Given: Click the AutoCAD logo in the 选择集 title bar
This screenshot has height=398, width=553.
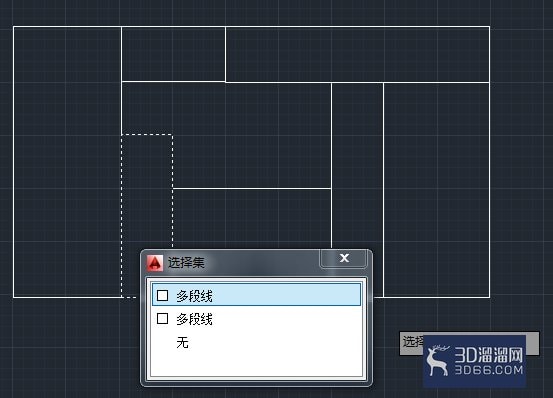Looking at the screenshot, I should pyautogui.click(x=155, y=263).
